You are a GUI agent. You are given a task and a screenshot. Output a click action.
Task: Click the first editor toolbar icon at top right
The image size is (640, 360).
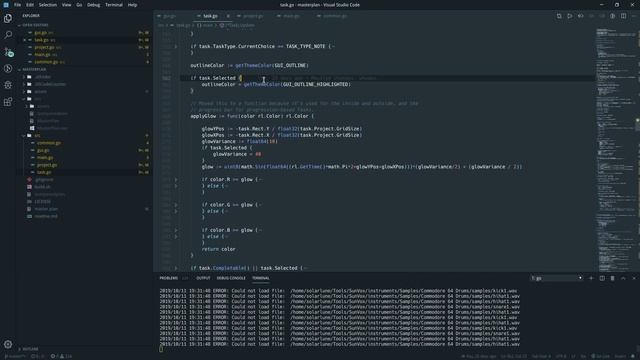coord(559,16)
